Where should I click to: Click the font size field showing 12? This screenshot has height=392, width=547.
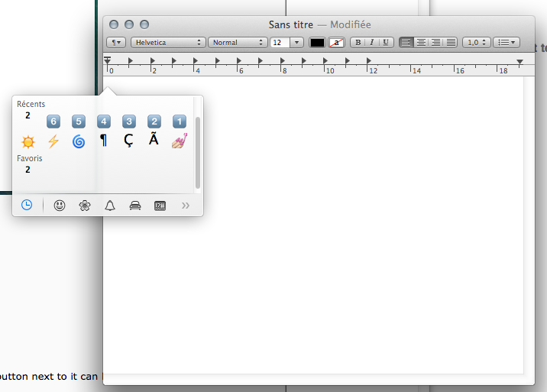coord(280,43)
